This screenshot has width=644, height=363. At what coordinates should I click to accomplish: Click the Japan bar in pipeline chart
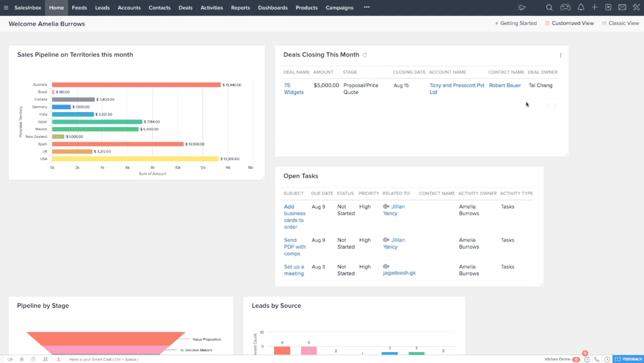pyautogui.click(x=97, y=122)
